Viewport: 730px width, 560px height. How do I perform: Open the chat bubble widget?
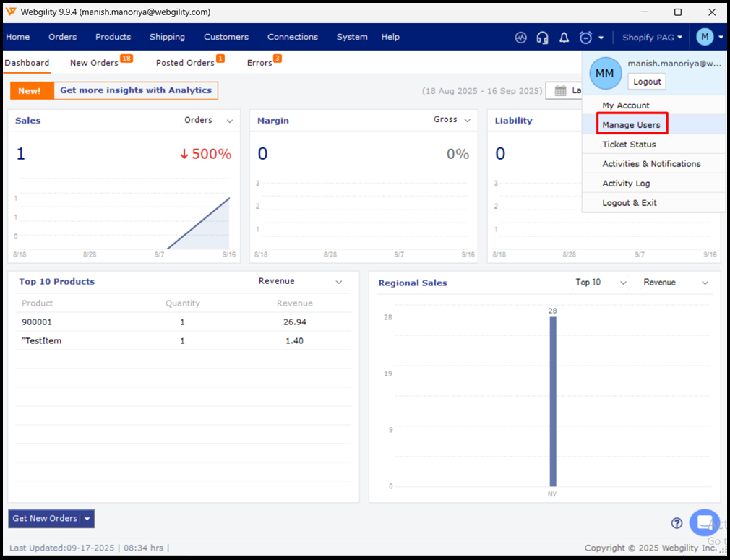tap(703, 522)
